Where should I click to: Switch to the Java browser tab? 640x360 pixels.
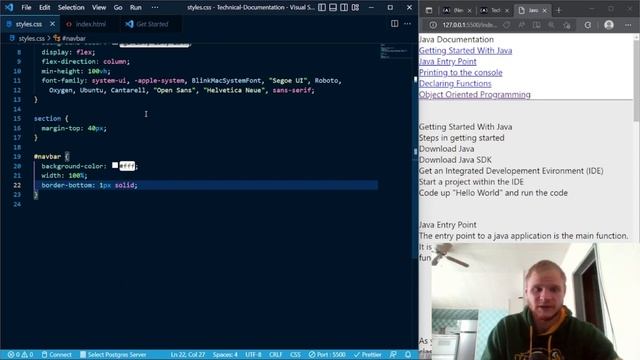tap(532, 11)
